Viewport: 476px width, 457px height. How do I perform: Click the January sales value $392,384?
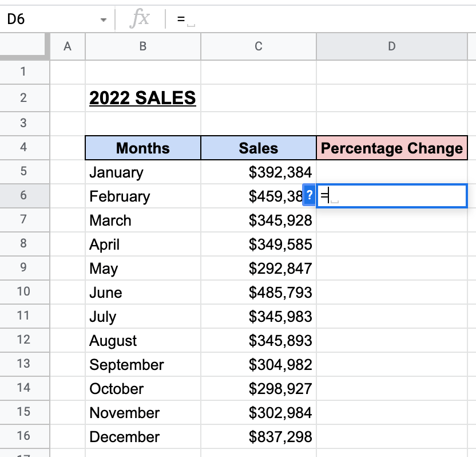pyautogui.click(x=258, y=172)
